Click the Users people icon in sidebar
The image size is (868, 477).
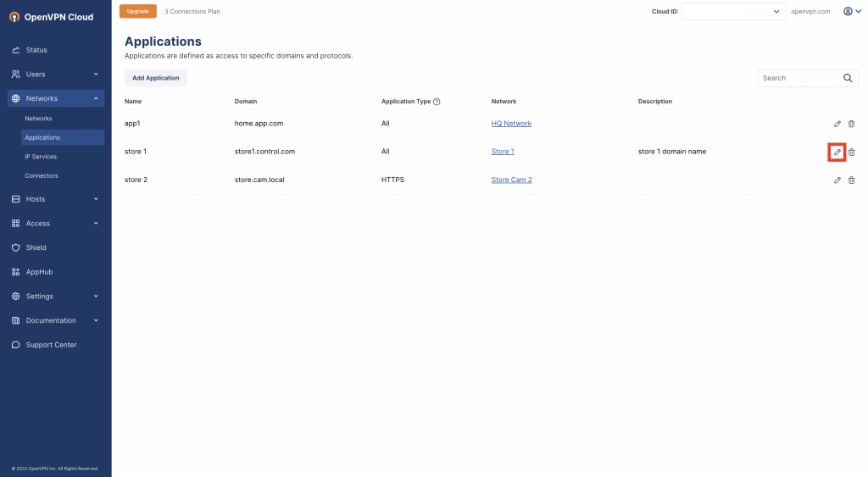click(x=15, y=75)
